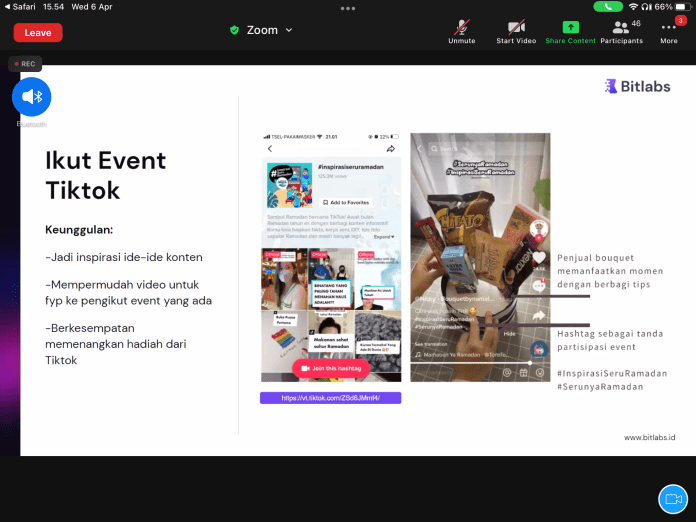Click the share arrow on TikTok video
Viewport: 696px width, 522px height.
(539, 315)
